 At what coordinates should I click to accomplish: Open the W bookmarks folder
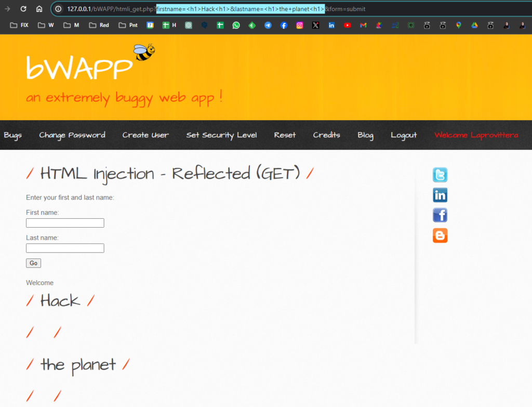pos(46,25)
